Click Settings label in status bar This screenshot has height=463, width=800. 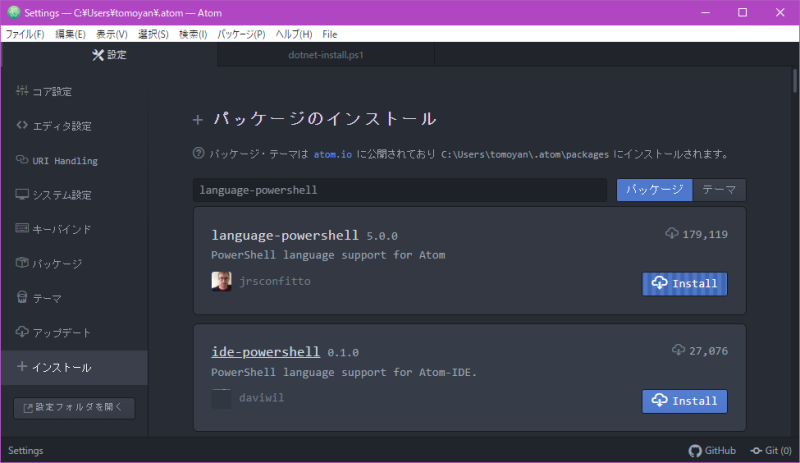pyautogui.click(x=26, y=451)
